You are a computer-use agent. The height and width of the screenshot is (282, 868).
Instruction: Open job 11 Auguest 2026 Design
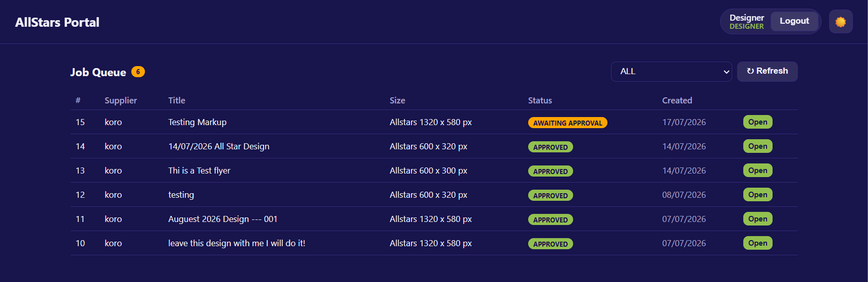point(758,219)
